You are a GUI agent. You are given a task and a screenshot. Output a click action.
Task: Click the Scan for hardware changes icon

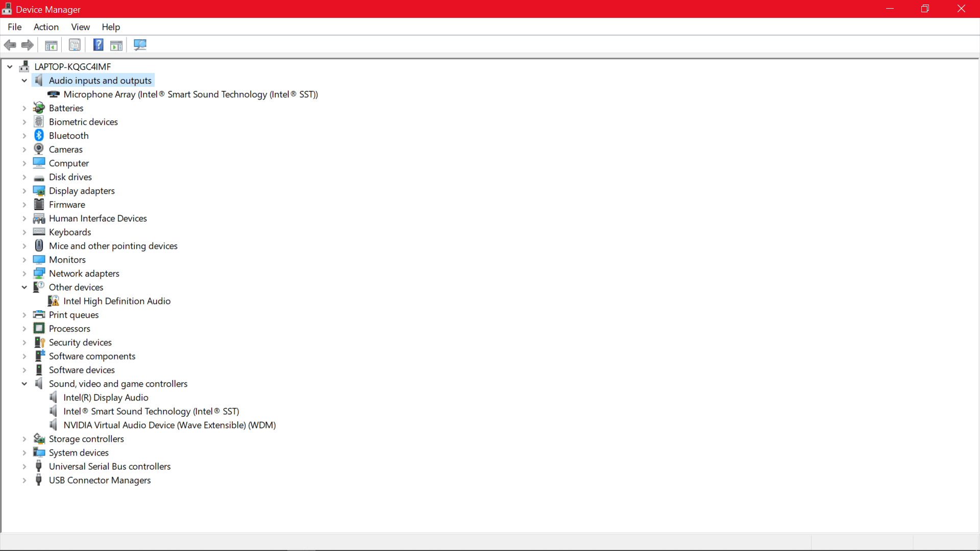tap(140, 45)
